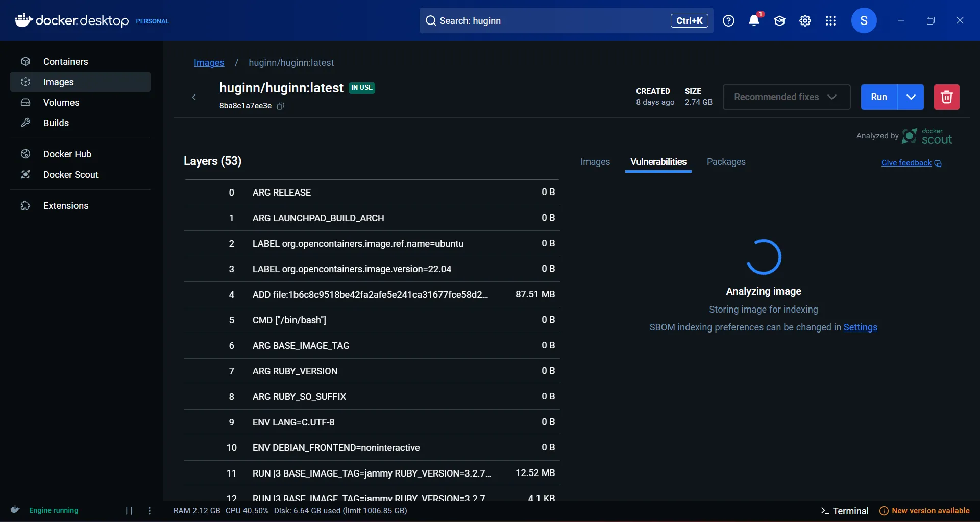The image size is (980, 522).
Task: Pause the Docker engine
Action: [129, 511]
